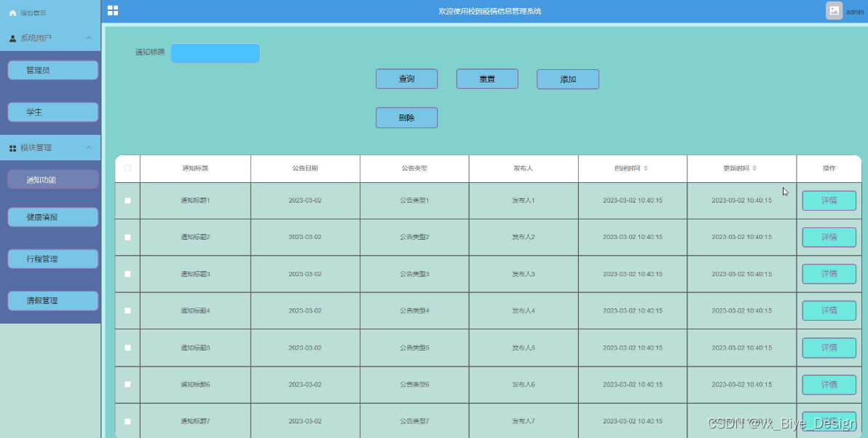Click the user icon next to 系统用户

click(12, 38)
